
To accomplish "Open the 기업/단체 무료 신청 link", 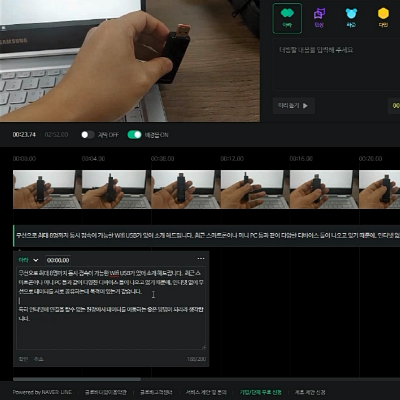I will click(x=261, y=392).
